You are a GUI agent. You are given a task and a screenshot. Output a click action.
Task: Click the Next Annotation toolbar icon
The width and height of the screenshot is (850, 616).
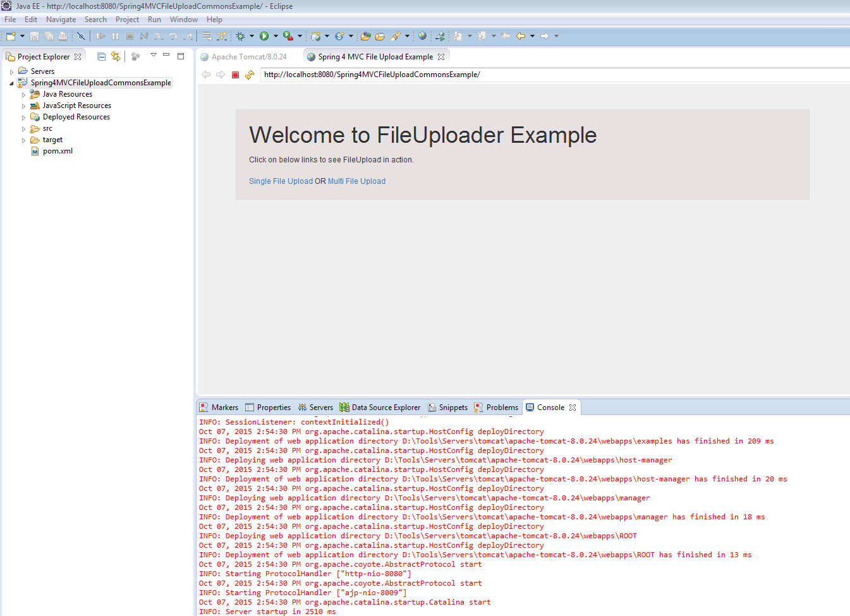(x=458, y=36)
